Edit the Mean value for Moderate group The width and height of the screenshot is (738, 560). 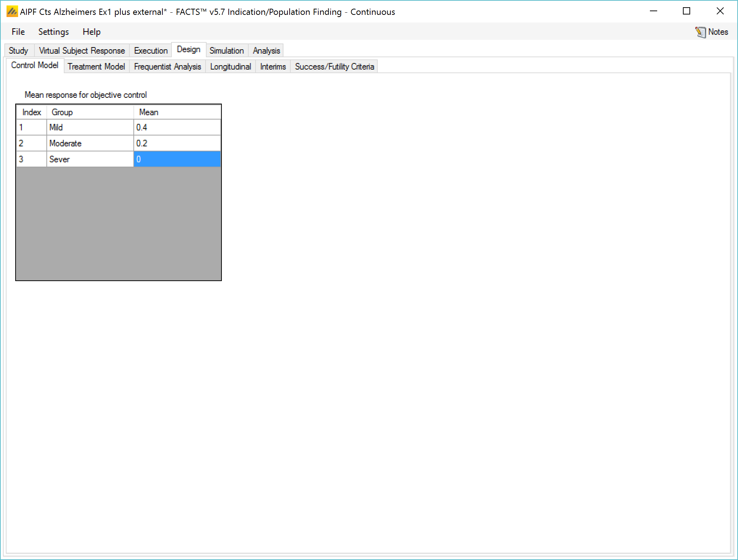click(x=177, y=143)
